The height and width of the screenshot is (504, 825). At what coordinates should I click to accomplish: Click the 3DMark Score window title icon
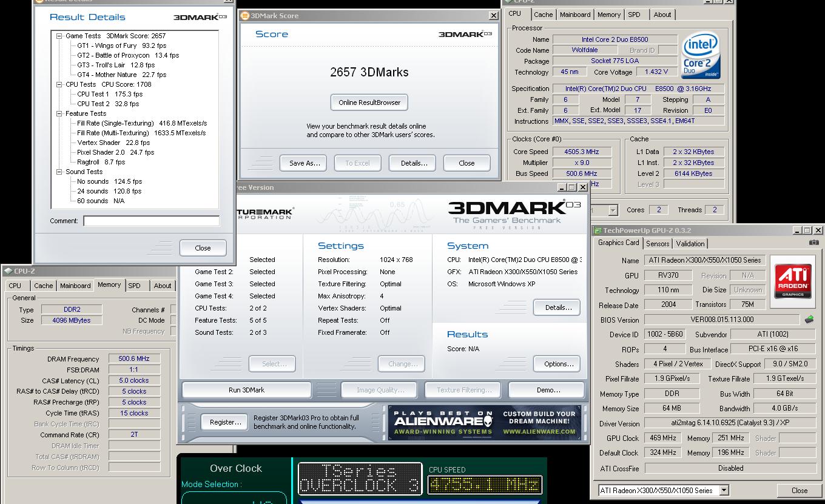(x=245, y=16)
